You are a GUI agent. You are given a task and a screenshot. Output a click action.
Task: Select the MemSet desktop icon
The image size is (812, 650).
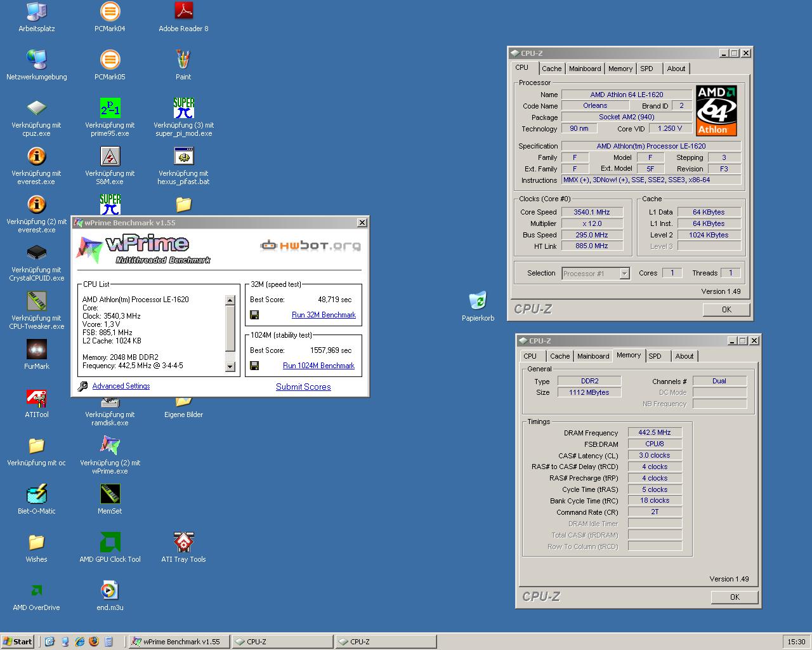coord(110,494)
